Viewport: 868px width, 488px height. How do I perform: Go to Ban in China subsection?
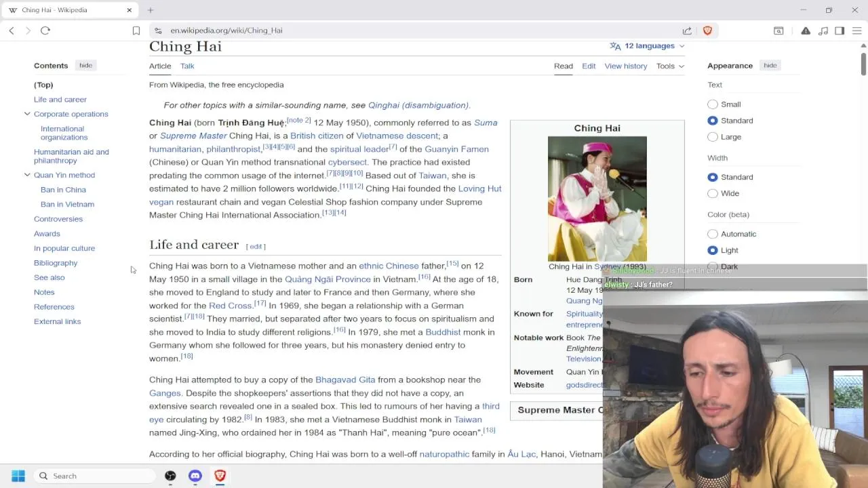(x=63, y=190)
